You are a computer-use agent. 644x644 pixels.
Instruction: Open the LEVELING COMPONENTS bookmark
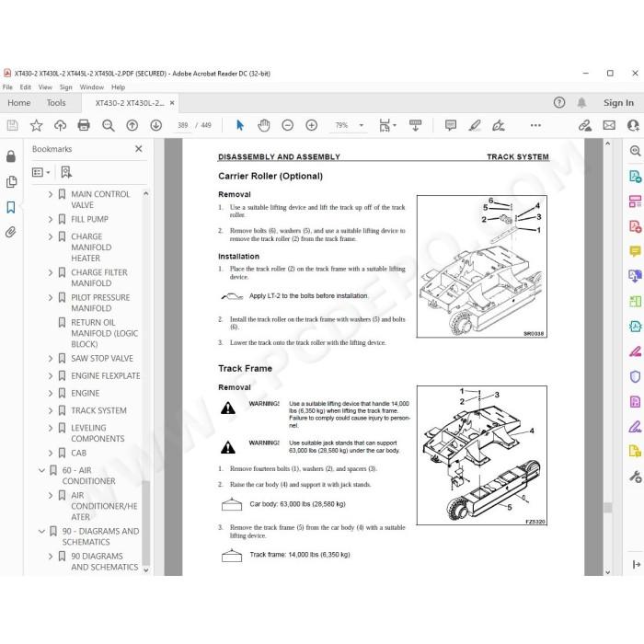pyautogui.click(x=98, y=433)
